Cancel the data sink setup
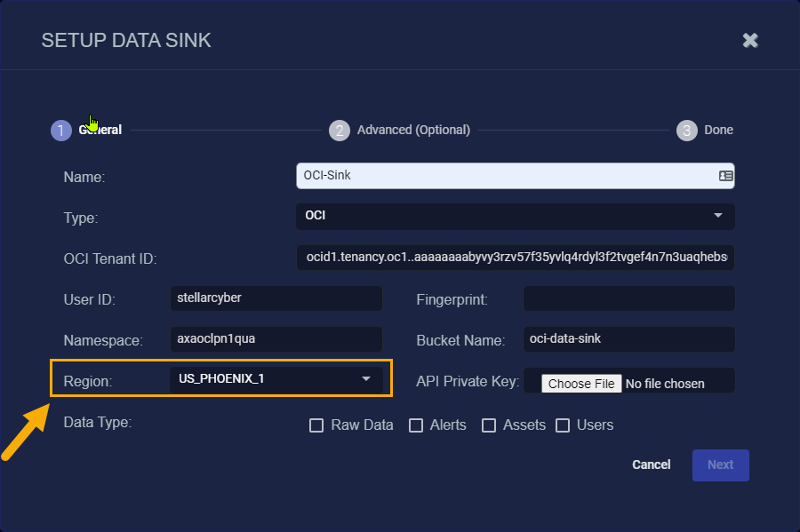Viewport: 800px width, 532px height. 651,465
